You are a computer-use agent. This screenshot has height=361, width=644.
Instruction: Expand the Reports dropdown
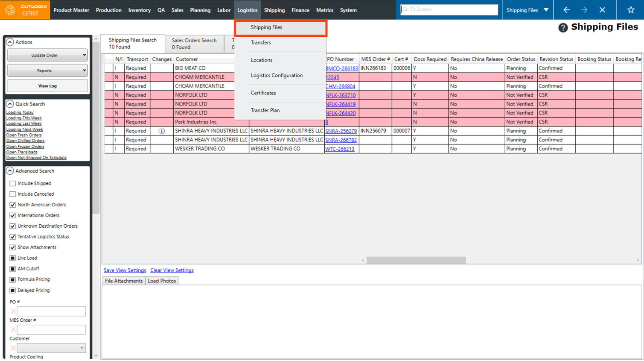point(47,70)
